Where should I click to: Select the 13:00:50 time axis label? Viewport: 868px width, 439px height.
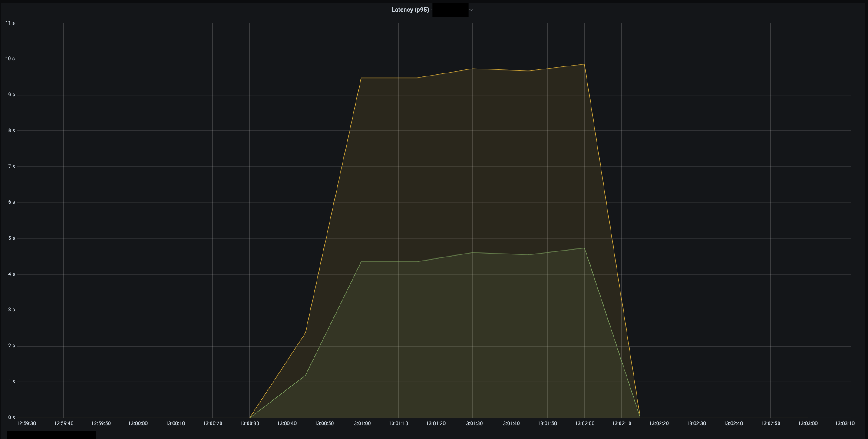(324, 423)
